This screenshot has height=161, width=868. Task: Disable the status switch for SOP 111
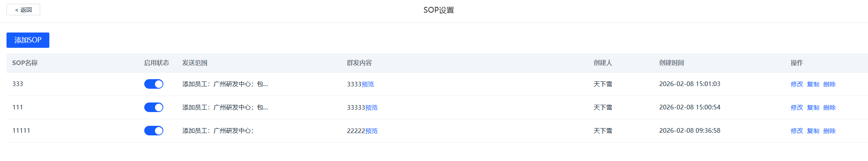point(154,107)
